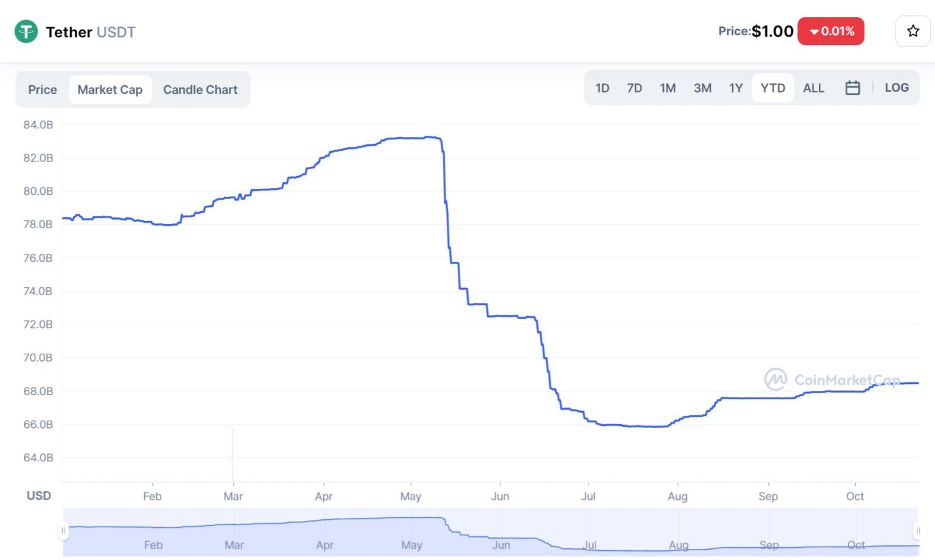Click the Tether USDT title text

[91, 32]
